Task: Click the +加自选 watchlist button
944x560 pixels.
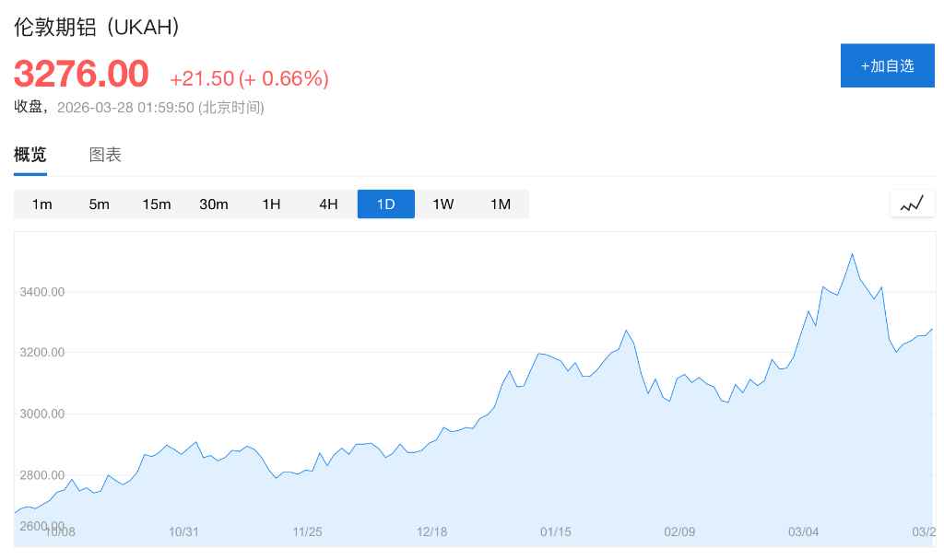Action: point(887,65)
